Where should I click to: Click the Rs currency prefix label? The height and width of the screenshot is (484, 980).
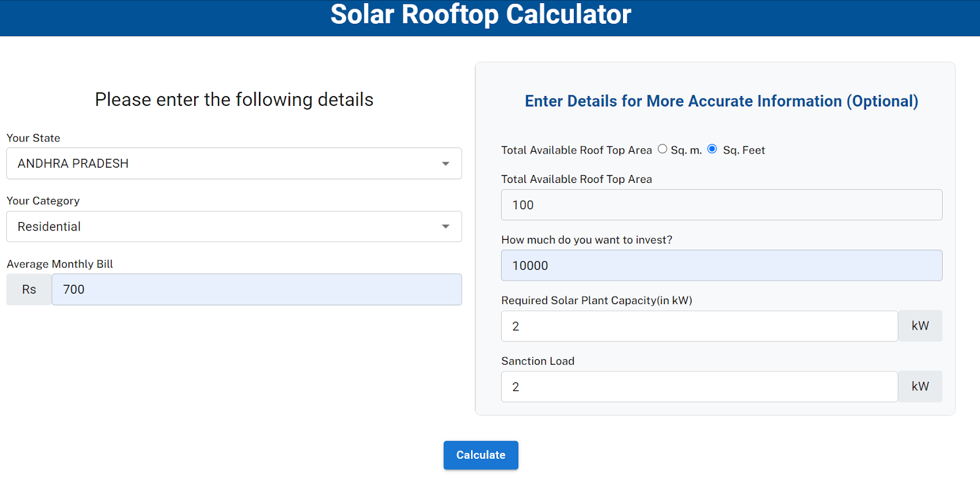(29, 289)
